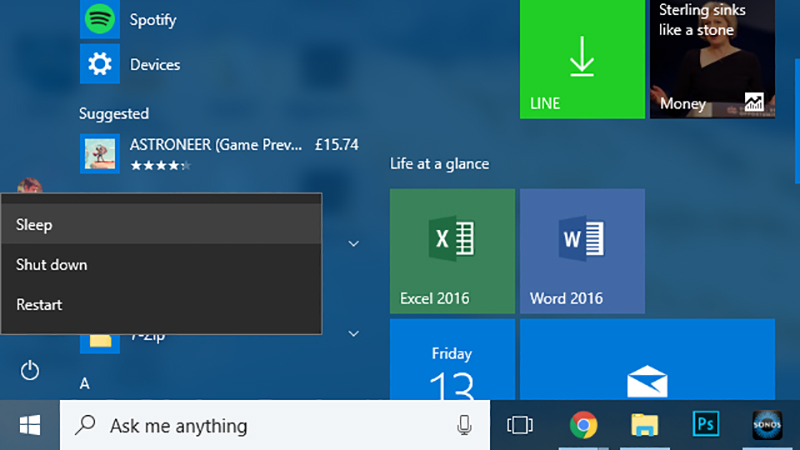This screenshot has height=450, width=800.
Task: Click the Devices label text
Action: click(155, 65)
